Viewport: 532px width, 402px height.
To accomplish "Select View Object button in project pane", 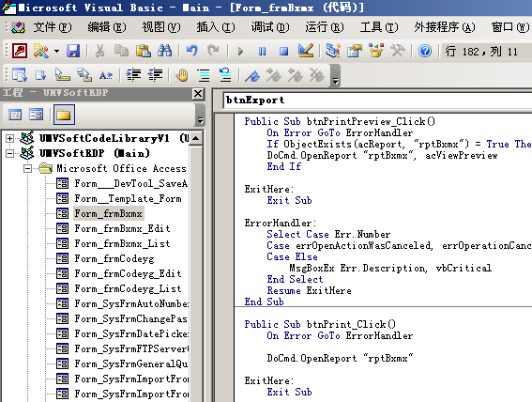I will (36, 115).
